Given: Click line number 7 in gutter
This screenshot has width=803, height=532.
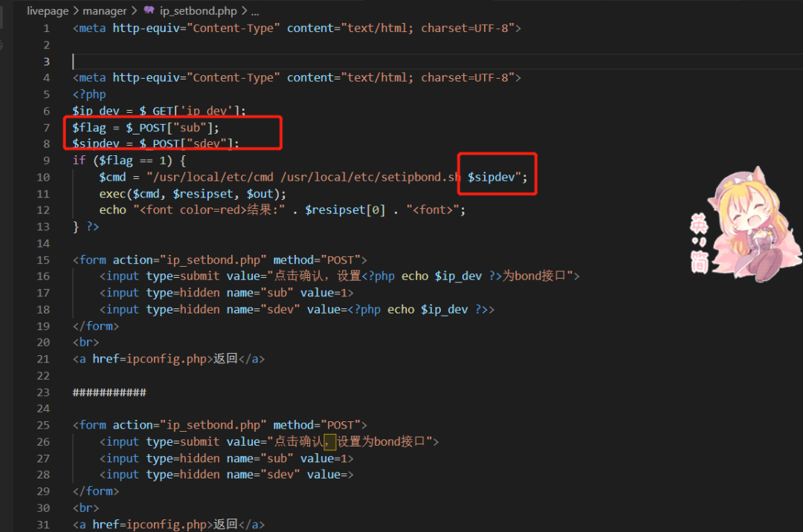Looking at the screenshot, I should (x=47, y=128).
